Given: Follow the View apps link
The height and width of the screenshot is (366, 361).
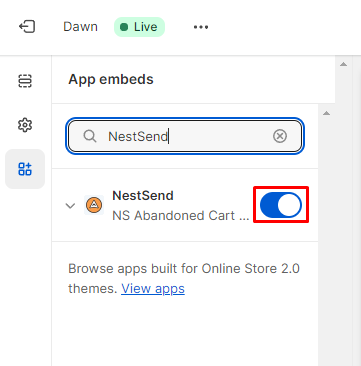Looking at the screenshot, I should (153, 288).
